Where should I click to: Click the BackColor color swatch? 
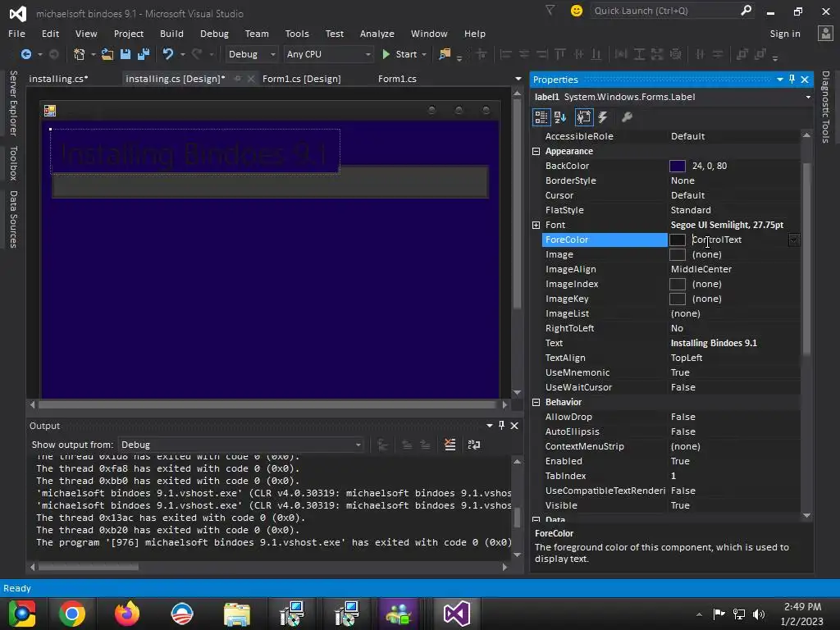(677, 166)
